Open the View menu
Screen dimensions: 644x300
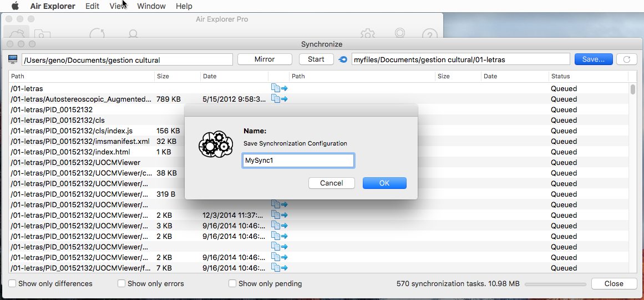pos(118,6)
